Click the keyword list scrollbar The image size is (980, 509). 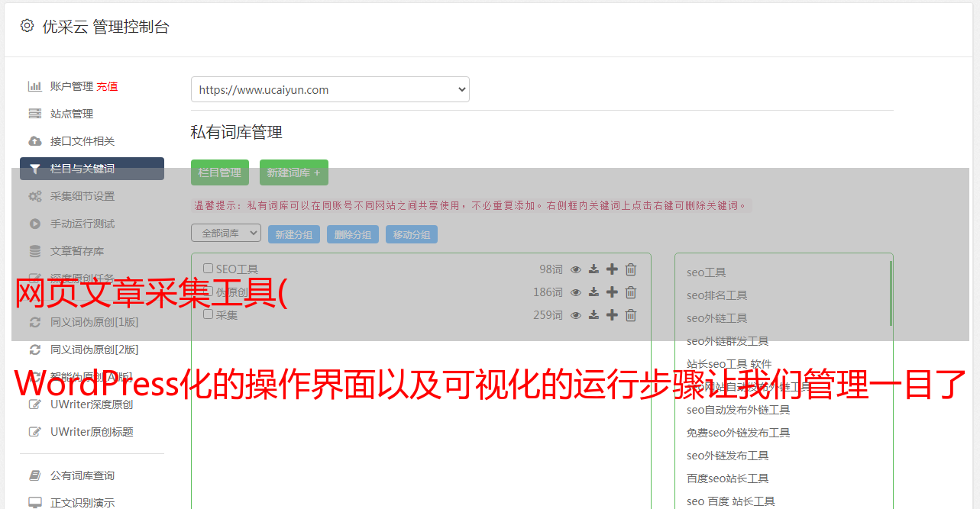coord(891,294)
